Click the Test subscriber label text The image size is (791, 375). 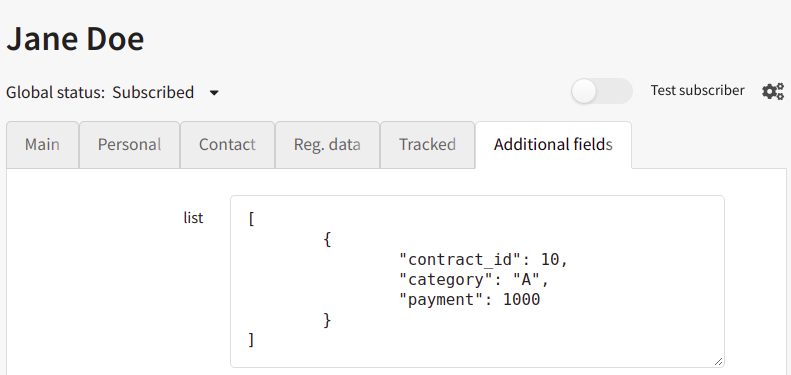[697, 90]
